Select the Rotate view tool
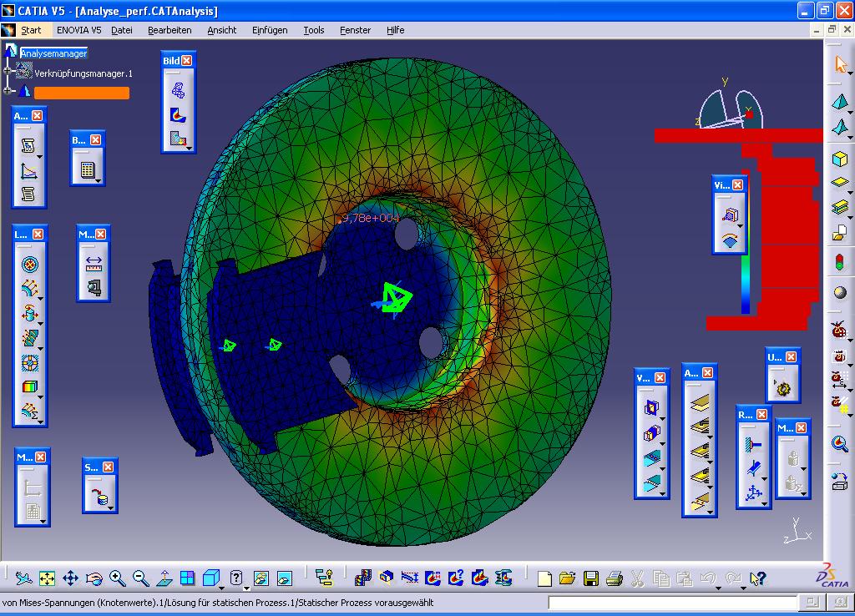Screen dimensions: 855x616 (94, 578)
